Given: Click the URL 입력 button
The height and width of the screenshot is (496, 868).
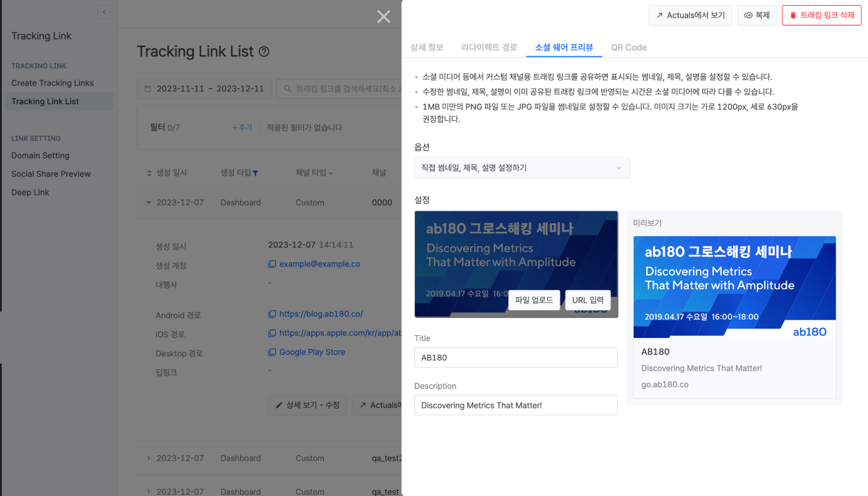Looking at the screenshot, I should point(588,300).
